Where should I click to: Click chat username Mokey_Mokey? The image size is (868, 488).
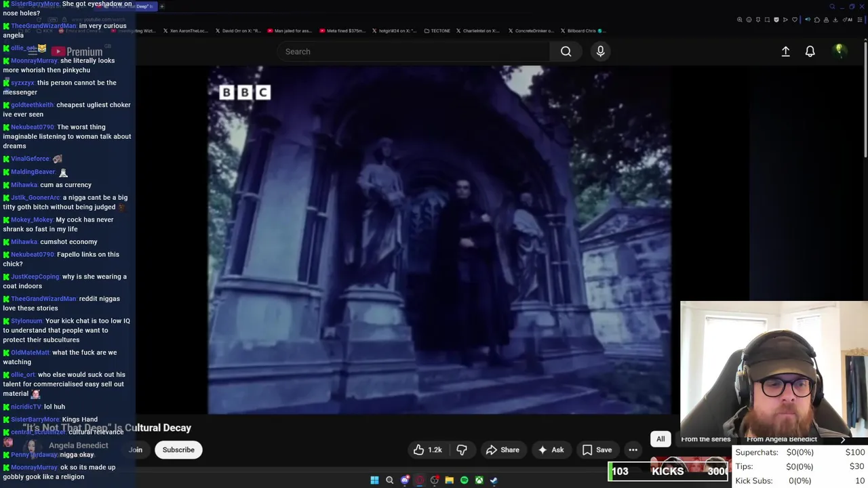[x=32, y=220]
